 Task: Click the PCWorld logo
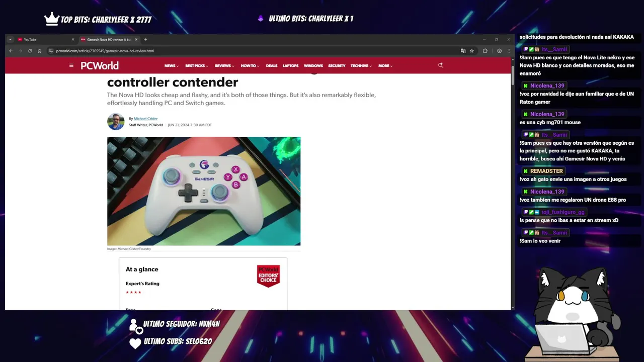[100, 65]
